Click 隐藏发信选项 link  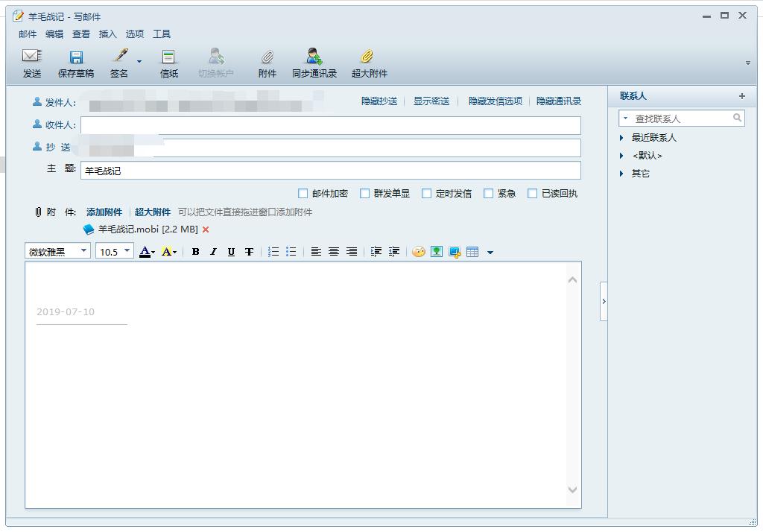pyautogui.click(x=496, y=101)
